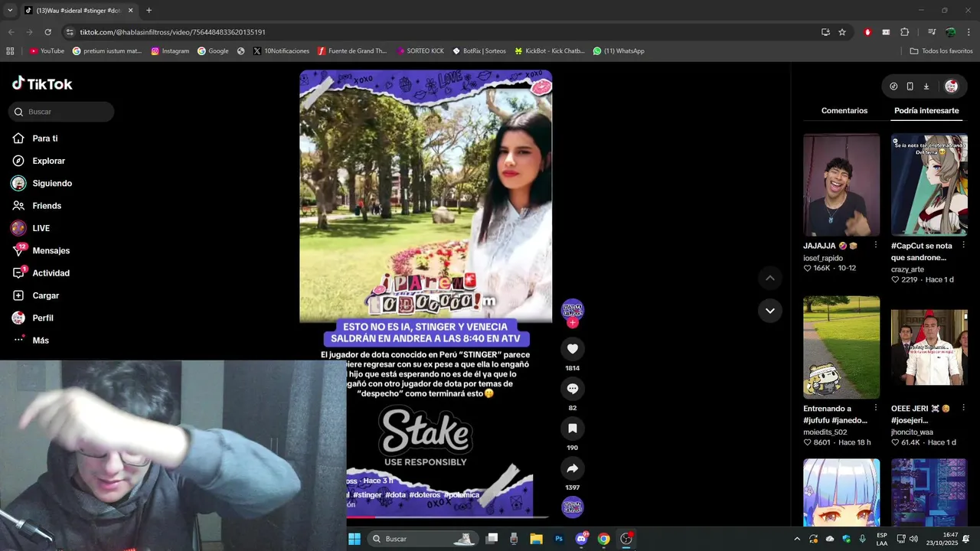Open the TikTok coins icon at the top right
The image size is (980, 551).
tap(893, 86)
